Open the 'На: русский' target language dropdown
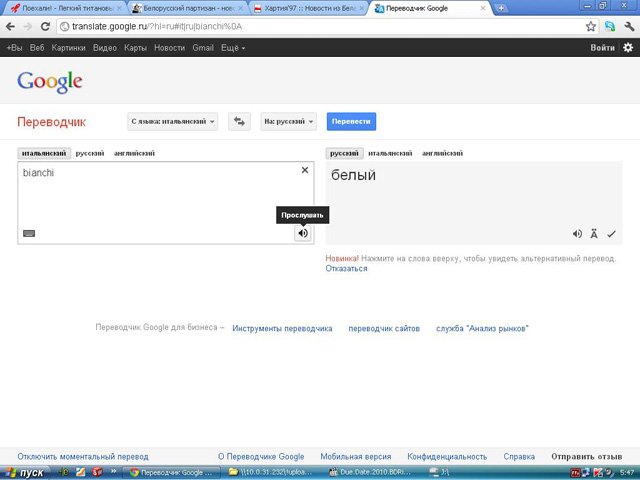 [x=289, y=122]
